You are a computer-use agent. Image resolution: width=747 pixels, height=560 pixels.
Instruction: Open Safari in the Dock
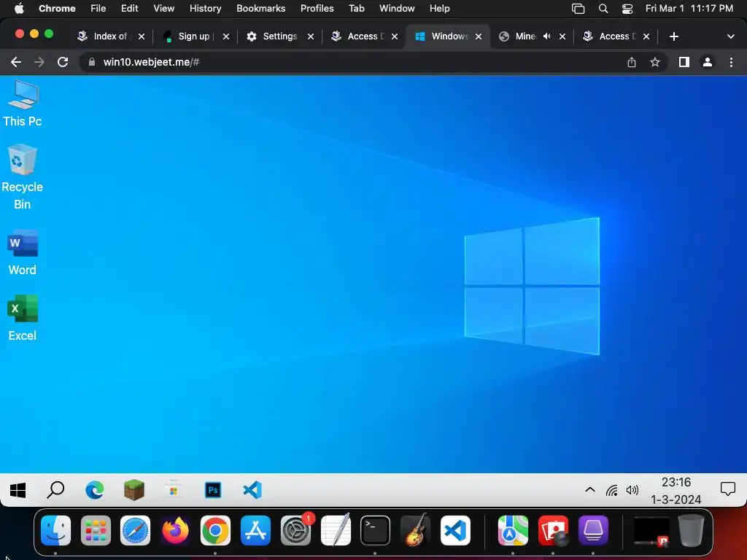tap(135, 530)
